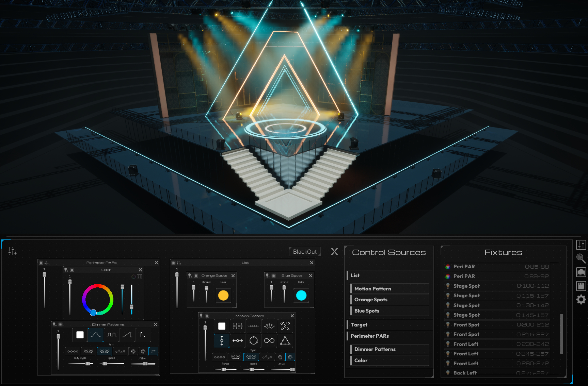The width and height of the screenshot is (588, 386).
Task: Select circle motion pattern
Action: pyautogui.click(x=254, y=340)
